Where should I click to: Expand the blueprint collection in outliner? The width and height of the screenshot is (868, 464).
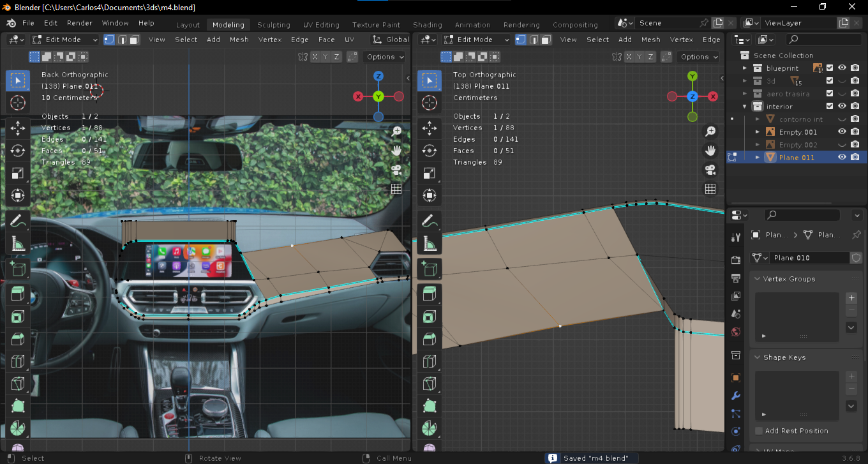click(x=744, y=68)
